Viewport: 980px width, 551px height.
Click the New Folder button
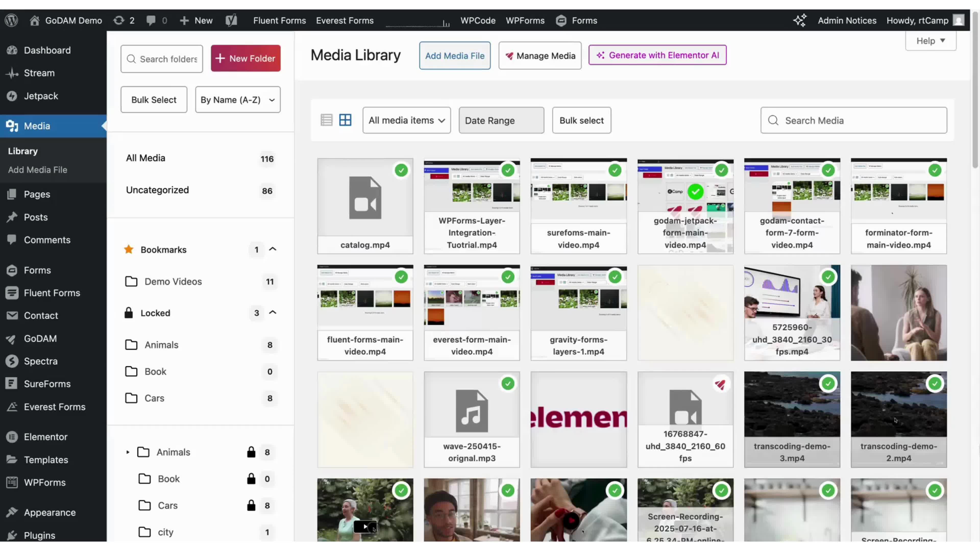pyautogui.click(x=245, y=58)
